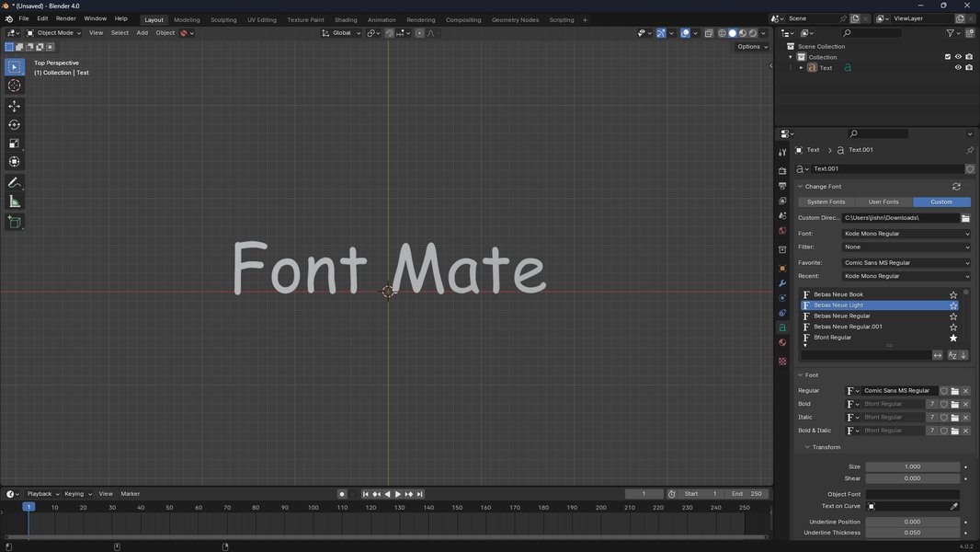The height and width of the screenshot is (552, 980).
Task: Toggle snapping magnet in header
Action: [x=390, y=33]
